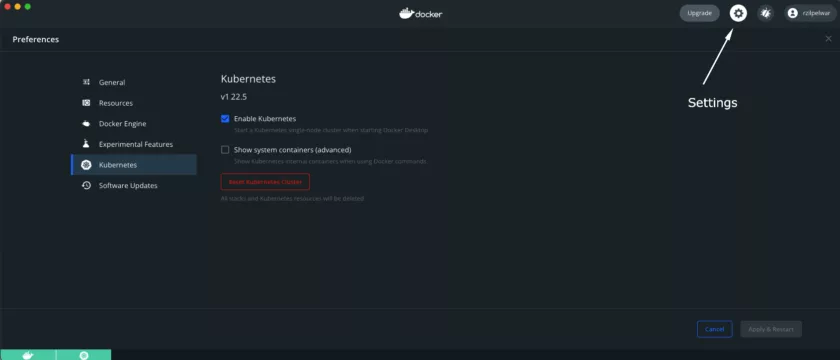Click 'All stacks and Kubernetes resources' warning text
The width and height of the screenshot is (840, 360).
292,199
